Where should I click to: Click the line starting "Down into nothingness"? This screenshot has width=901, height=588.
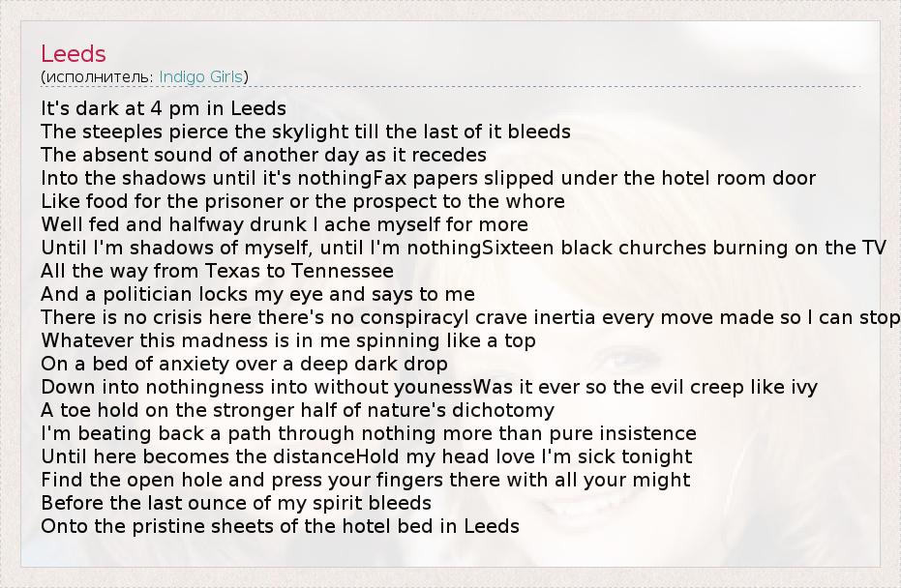429,387
